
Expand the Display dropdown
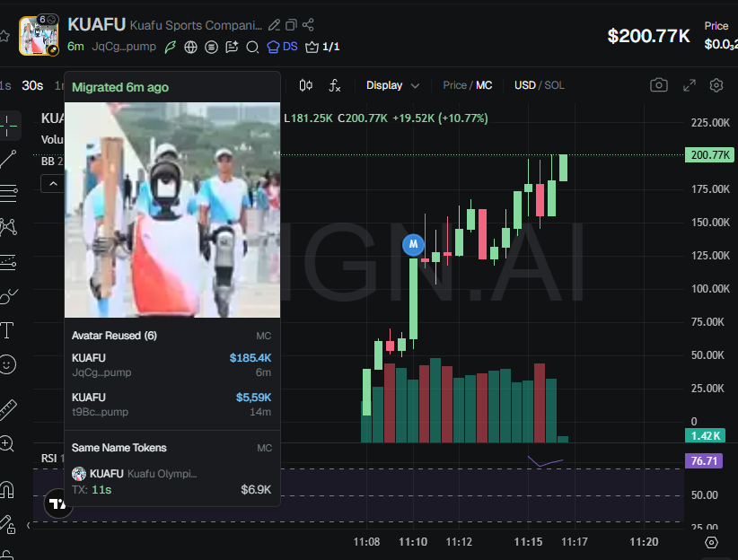click(x=392, y=85)
